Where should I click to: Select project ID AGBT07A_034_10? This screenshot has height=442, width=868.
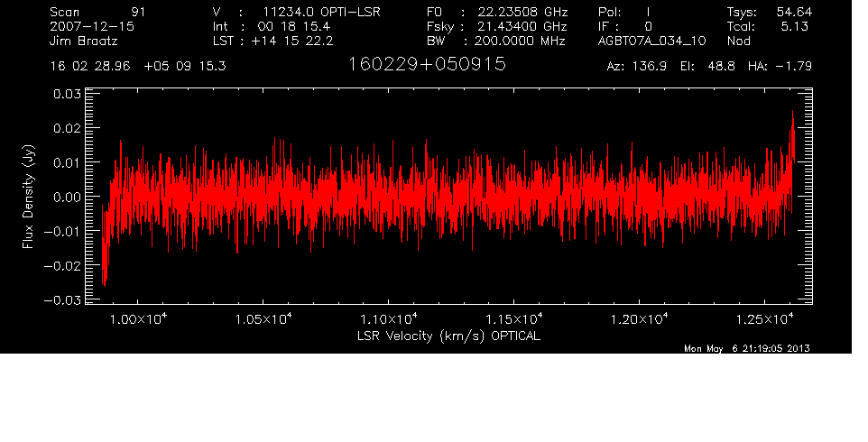pos(652,41)
